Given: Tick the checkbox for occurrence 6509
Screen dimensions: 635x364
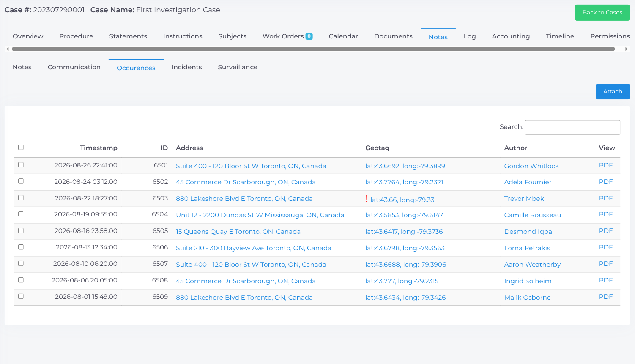Looking at the screenshot, I should point(21,297).
